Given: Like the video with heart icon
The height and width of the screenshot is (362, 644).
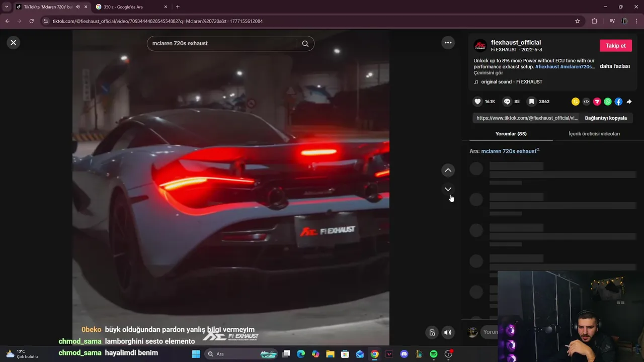Looking at the screenshot, I should [477, 102].
